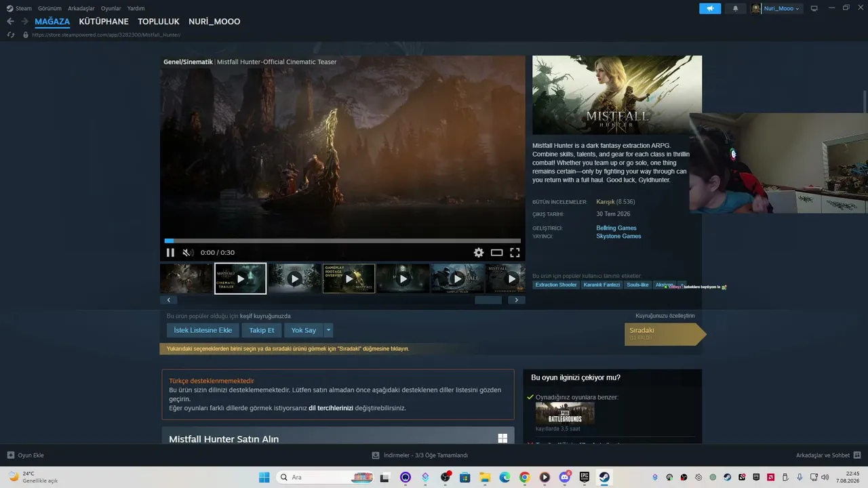This screenshot has height=488, width=868.
Task: Open the Arkadaşlar menu
Action: [x=81, y=8]
